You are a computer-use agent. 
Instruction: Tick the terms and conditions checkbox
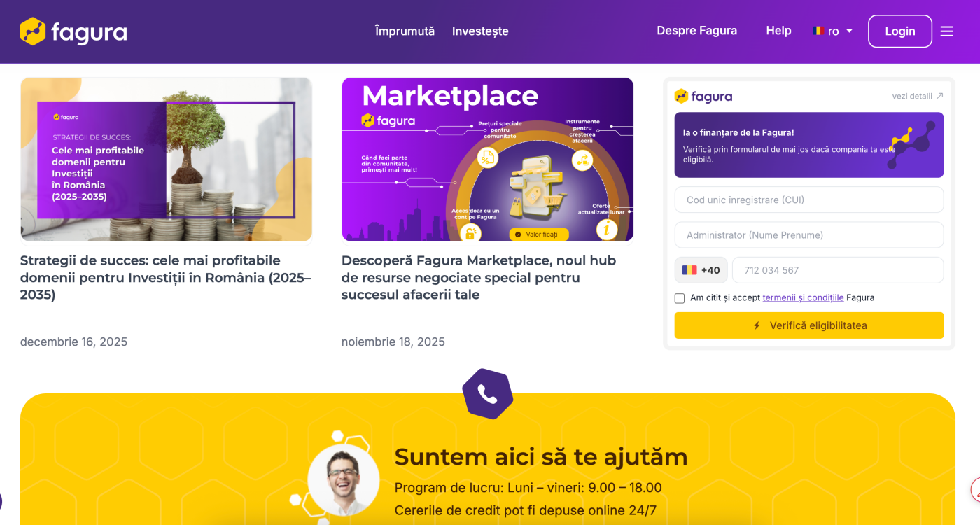click(x=680, y=298)
